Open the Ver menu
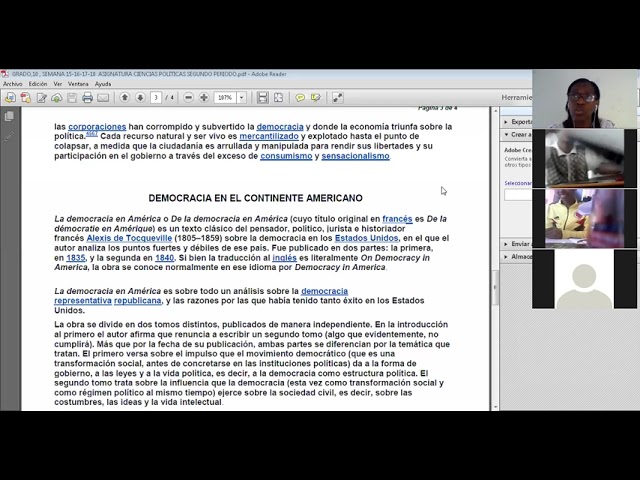The image size is (640, 480). [58, 84]
